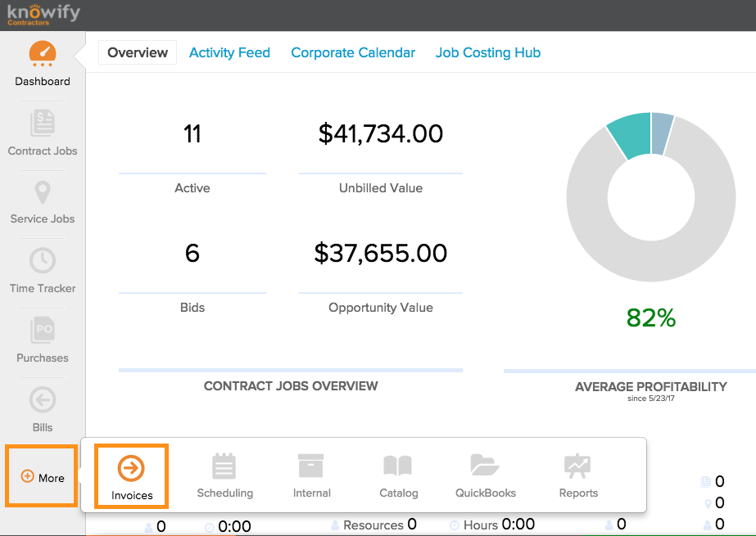The height and width of the screenshot is (536, 756).
Task: Open the Job Costing Hub tab
Action: click(x=488, y=52)
